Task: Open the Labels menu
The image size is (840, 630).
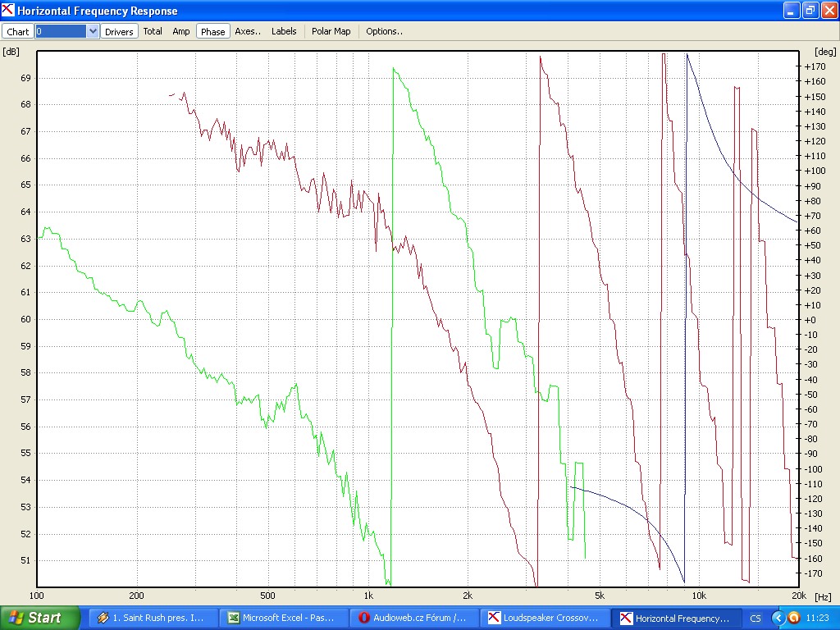Action: tap(284, 31)
